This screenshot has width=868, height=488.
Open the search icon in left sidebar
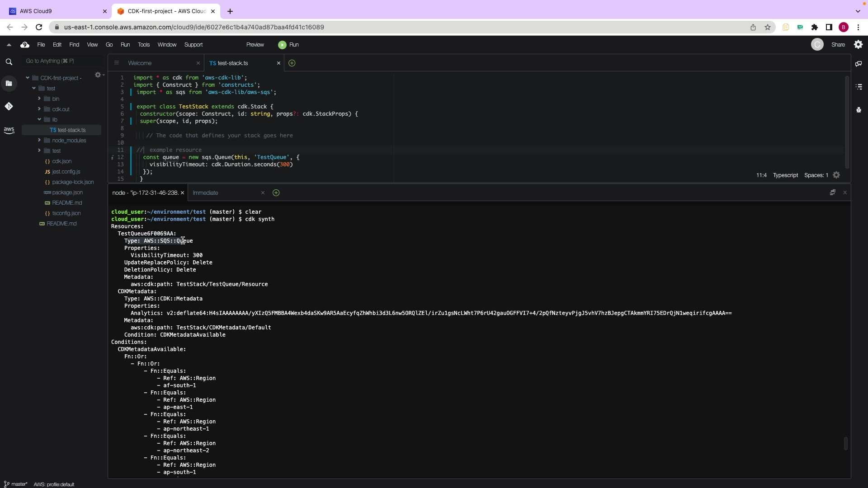click(9, 62)
